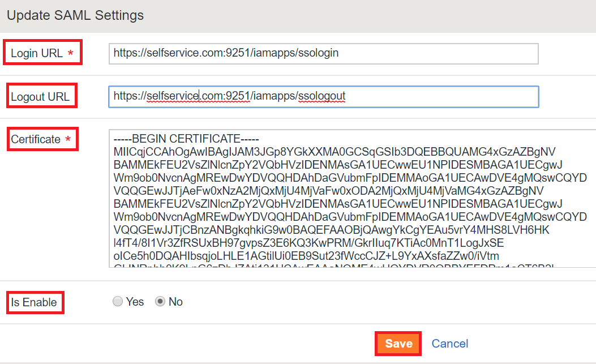Screen dimensions: 596x364
Task: Focus the Logout URL input field
Action: (x=323, y=97)
